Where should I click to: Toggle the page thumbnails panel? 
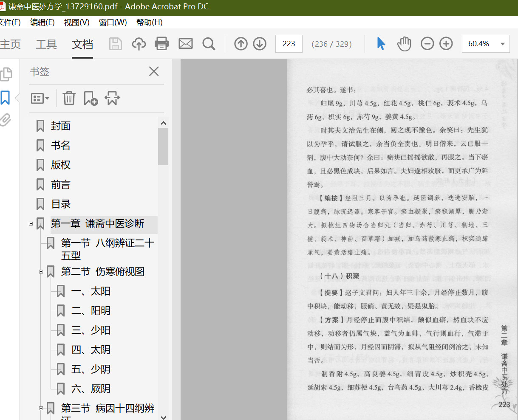click(6, 74)
